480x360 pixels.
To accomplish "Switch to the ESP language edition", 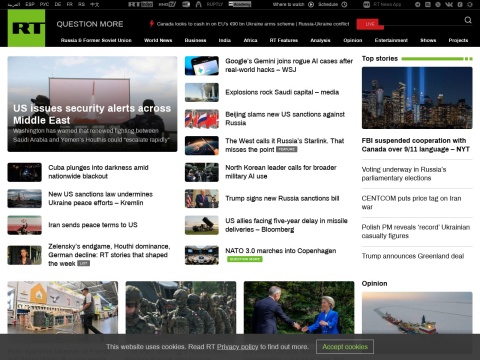I will click(x=30, y=4).
